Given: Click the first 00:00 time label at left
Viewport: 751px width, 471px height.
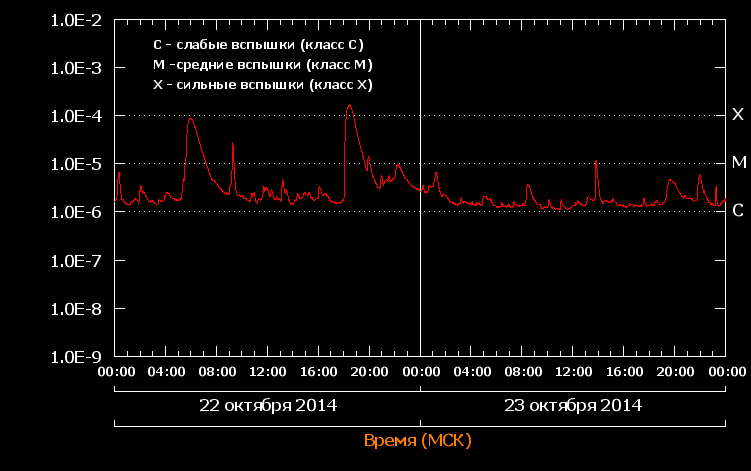Looking at the screenshot, I should click(x=116, y=372).
